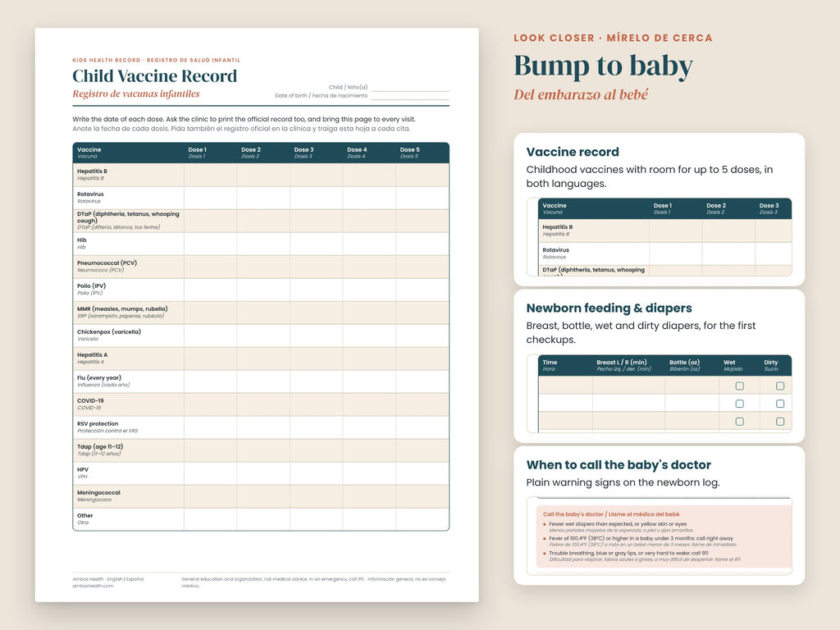
Task: Select the Hib Dose 3 cell
Action: (x=316, y=244)
